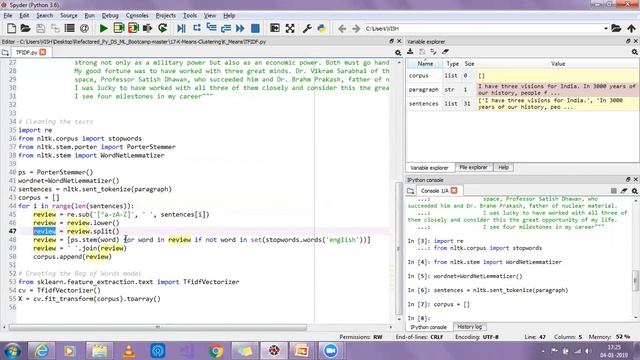Image resolution: width=640 pixels, height=360 pixels.
Task: Go back to previous cursor position
Action: (x=342, y=28)
